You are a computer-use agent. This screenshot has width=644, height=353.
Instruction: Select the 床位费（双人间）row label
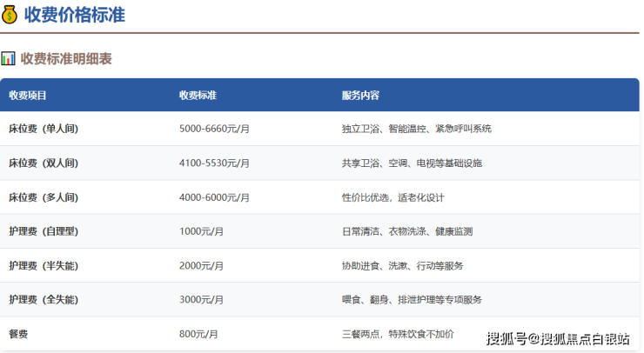(x=44, y=163)
